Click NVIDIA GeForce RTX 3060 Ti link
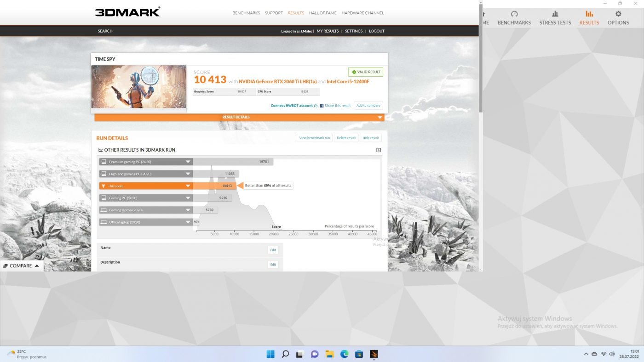 [x=278, y=82]
